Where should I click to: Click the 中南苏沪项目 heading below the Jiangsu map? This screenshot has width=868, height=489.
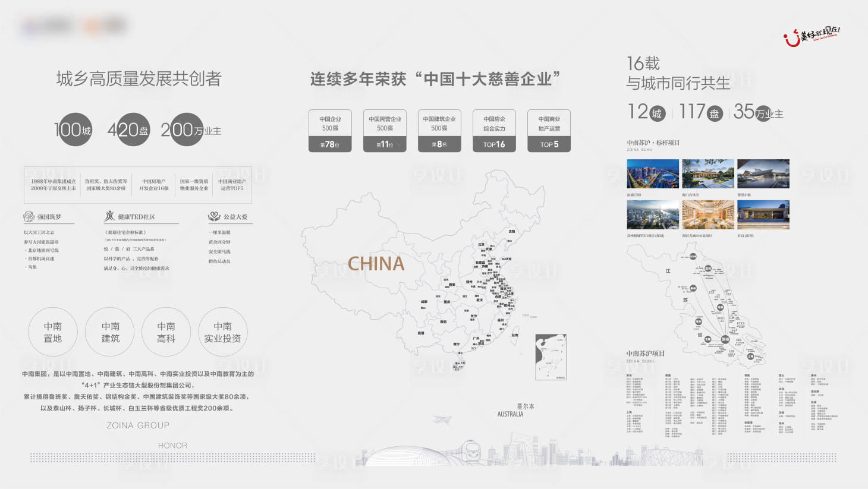[x=645, y=354]
